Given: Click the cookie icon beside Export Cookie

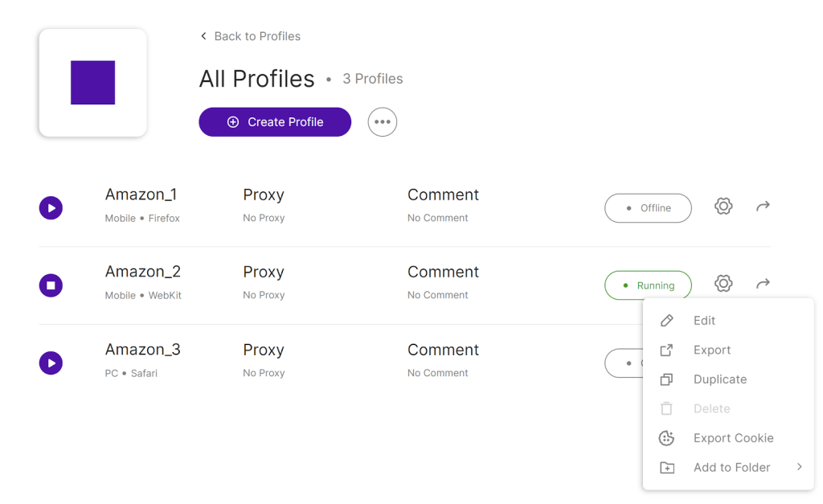Looking at the screenshot, I should pyautogui.click(x=666, y=438).
